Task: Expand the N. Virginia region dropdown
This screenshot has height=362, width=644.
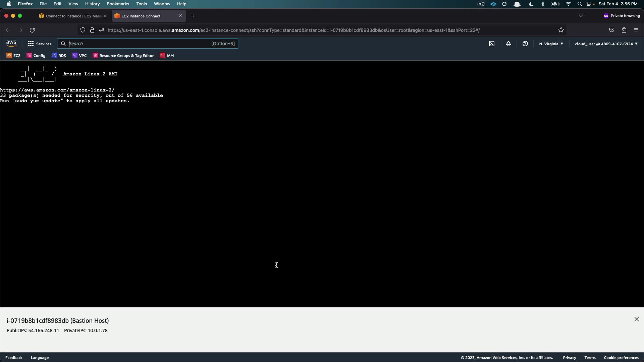Action: tap(551, 44)
